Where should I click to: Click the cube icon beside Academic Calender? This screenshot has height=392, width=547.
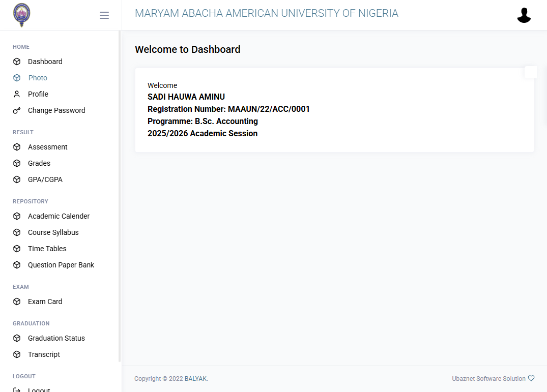[x=17, y=217]
